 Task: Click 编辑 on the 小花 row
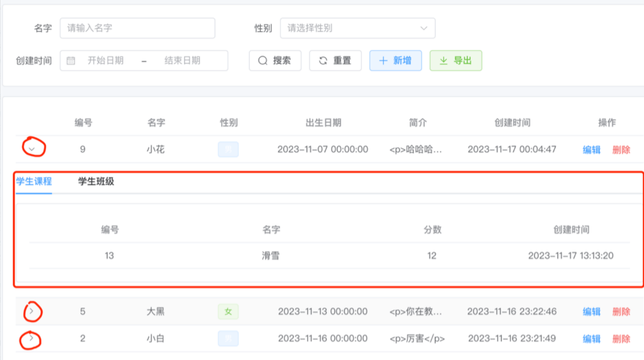coord(591,150)
